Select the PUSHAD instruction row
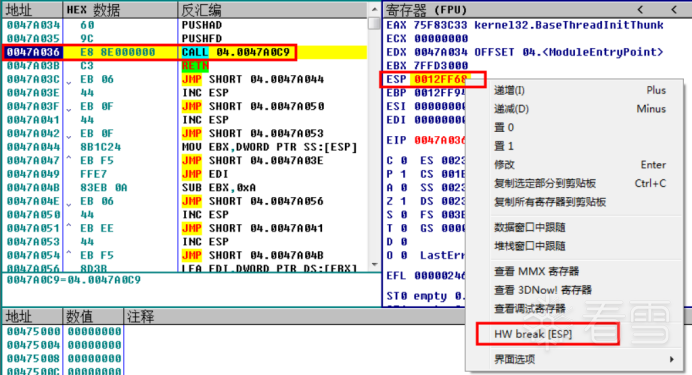692x375 pixels. pos(184,25)
